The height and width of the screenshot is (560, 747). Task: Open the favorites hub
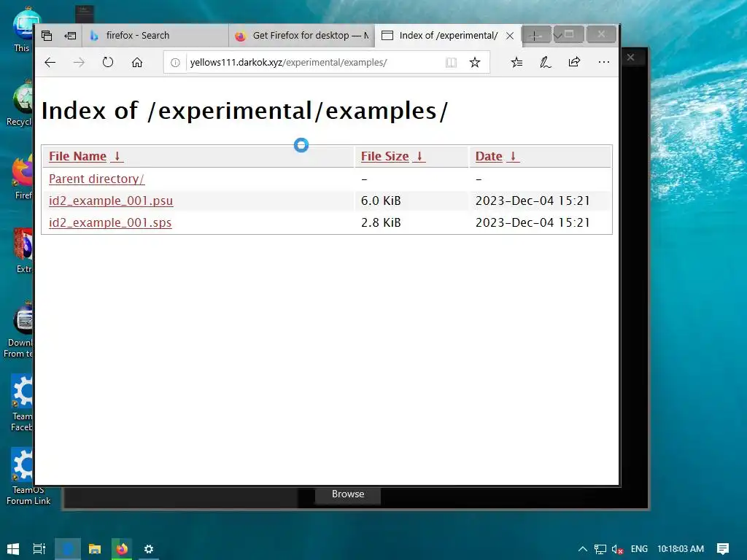[x=517, y=63]
